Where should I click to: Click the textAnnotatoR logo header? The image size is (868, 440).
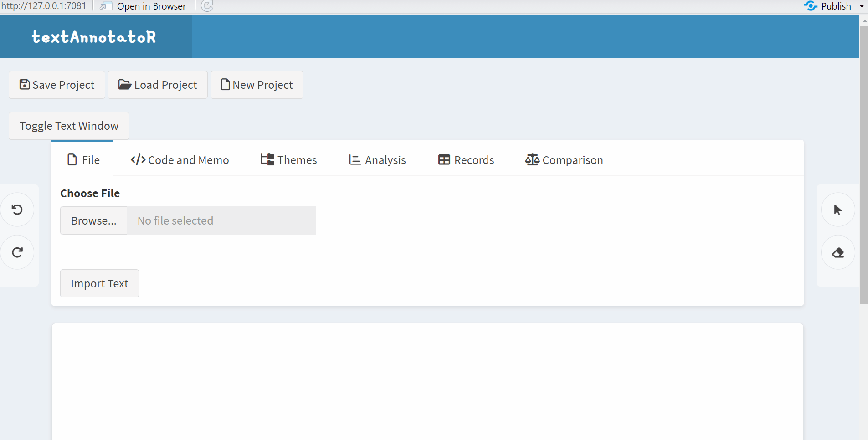[94, 37]
